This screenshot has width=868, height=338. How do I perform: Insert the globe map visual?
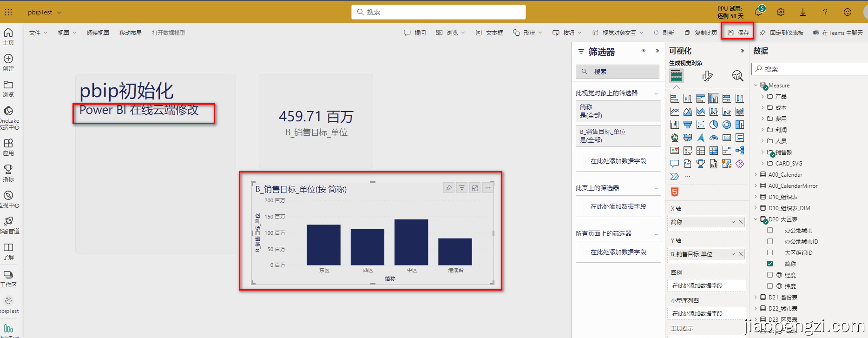675,138
